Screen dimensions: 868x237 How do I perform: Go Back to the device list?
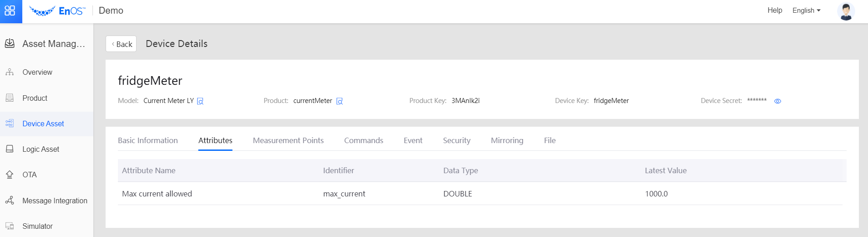121,44
